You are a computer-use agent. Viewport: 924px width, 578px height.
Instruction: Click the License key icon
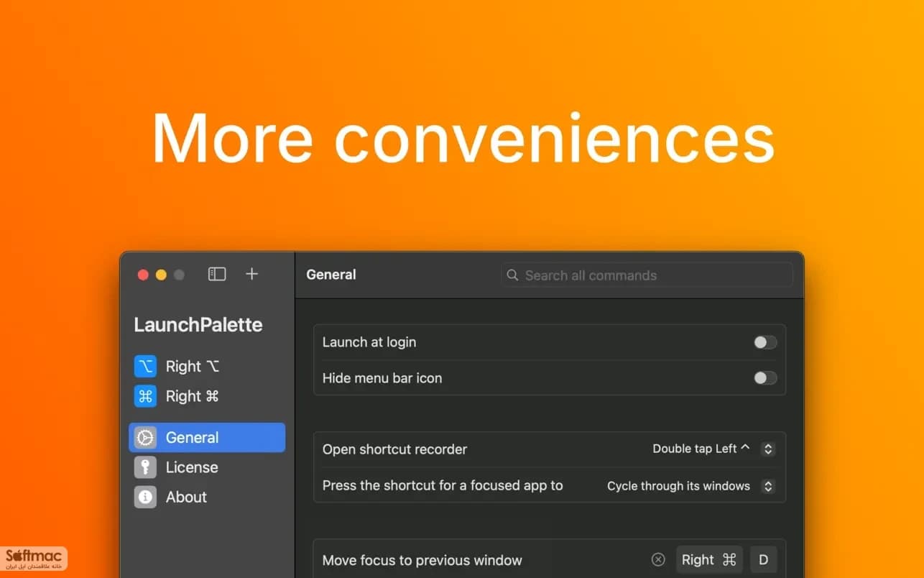[145, 467]
